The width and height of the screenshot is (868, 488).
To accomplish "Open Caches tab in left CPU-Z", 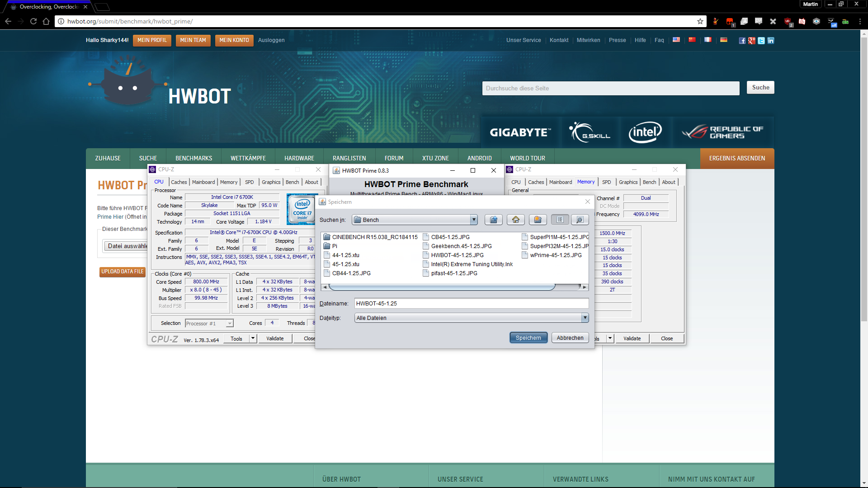I will point(179,182).
